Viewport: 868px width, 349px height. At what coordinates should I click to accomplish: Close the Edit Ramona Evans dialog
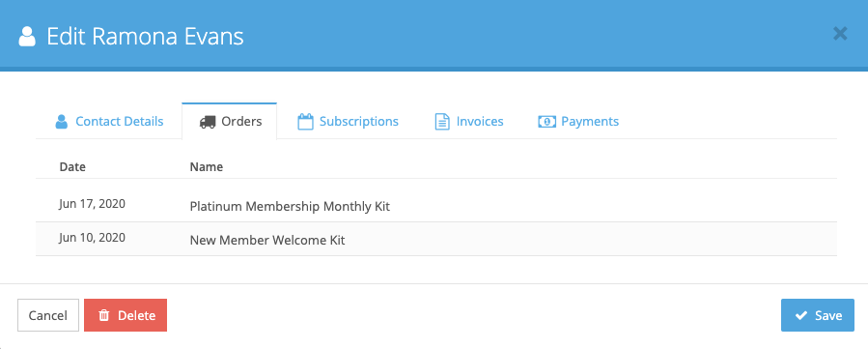(x=840, y=35)
